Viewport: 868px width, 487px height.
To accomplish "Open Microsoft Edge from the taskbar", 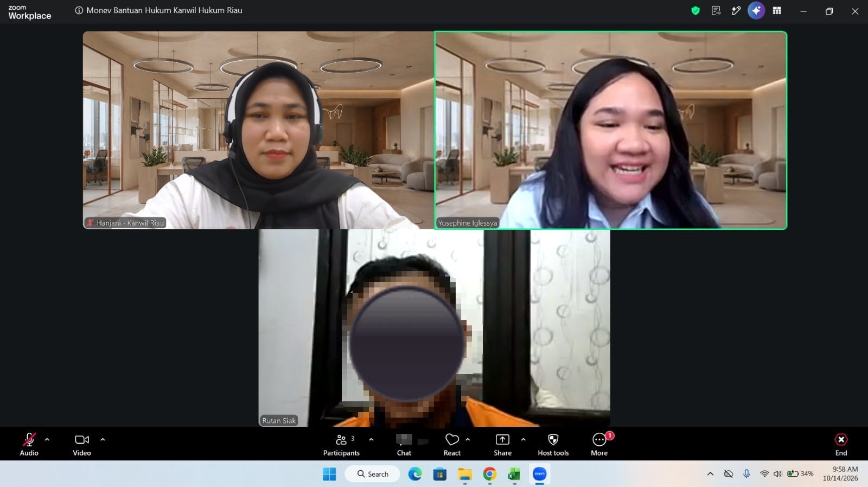I will pos(415,474).
